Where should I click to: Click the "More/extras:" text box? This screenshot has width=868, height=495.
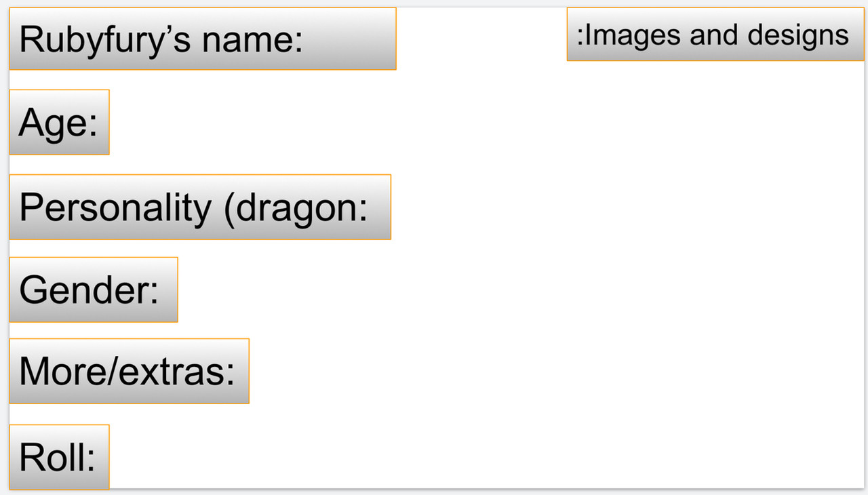(129, 371)
